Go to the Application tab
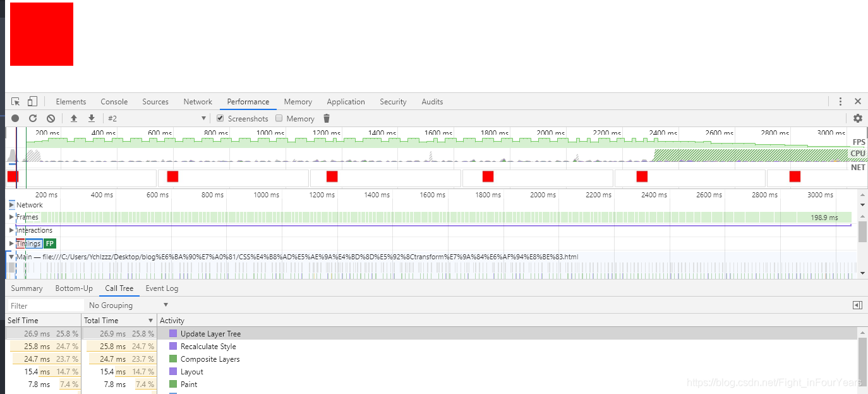 pos(346,102)
